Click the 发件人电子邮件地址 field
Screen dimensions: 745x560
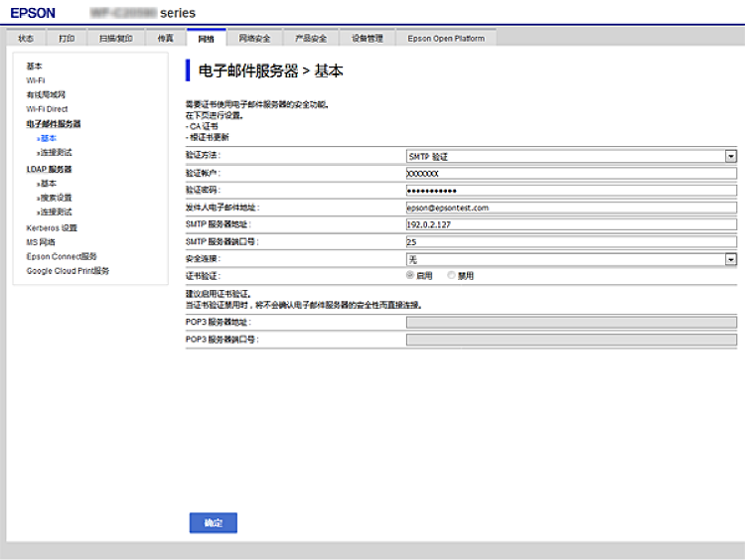point(571,209)
